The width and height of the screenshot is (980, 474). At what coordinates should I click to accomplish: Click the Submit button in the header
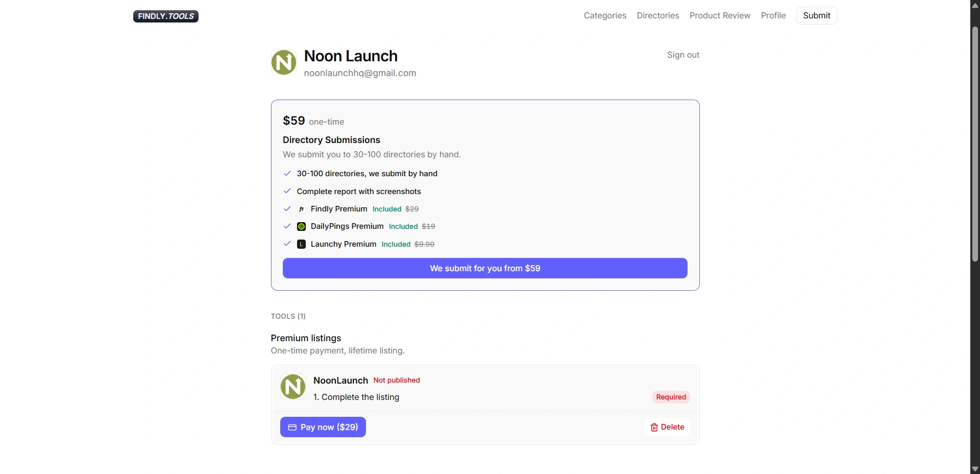coord(817,15)
